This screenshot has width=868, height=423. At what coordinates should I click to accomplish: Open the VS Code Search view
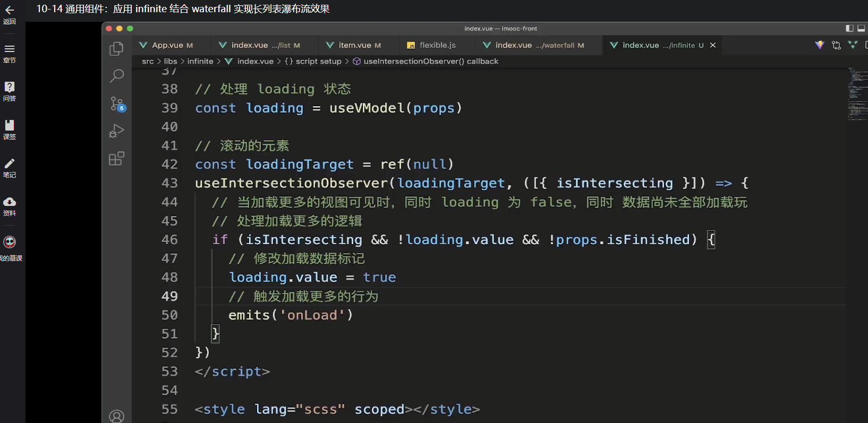[x=116, y=76]
